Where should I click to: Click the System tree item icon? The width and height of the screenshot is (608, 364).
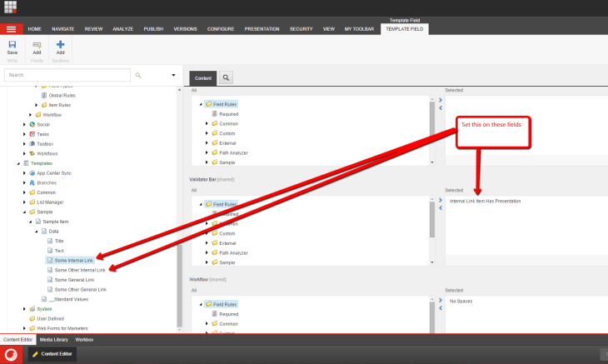point(32,309)
